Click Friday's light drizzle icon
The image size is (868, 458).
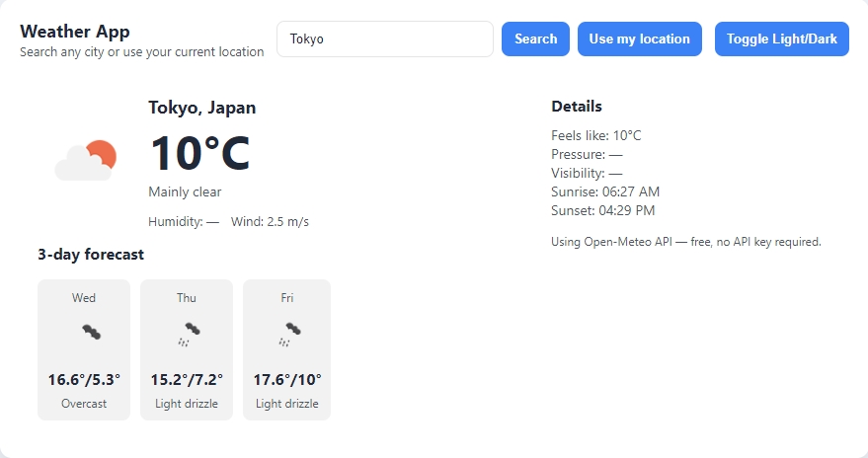(287, 334)
